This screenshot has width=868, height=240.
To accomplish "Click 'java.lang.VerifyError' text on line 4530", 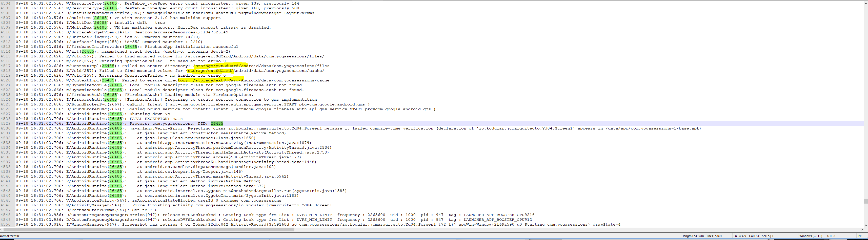I will click(x=157, y=128).
